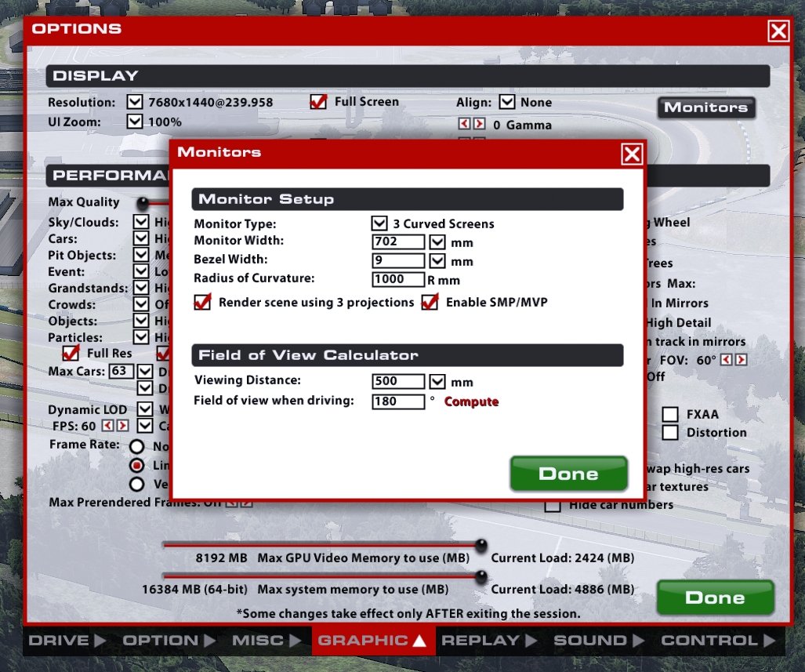Click the FPS decrease arrow
The width and height of the screenshot is (805, 672).
tap(107, 426)
